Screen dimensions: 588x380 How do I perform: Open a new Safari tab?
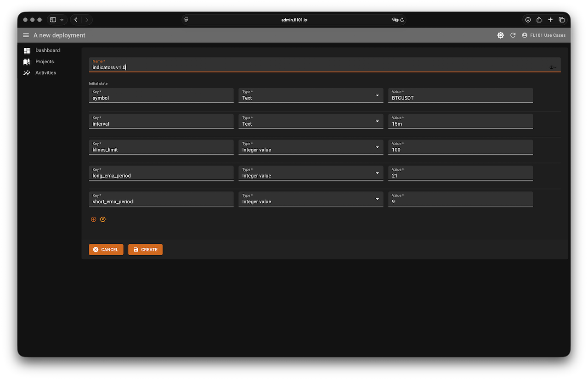tap(550, 20)
